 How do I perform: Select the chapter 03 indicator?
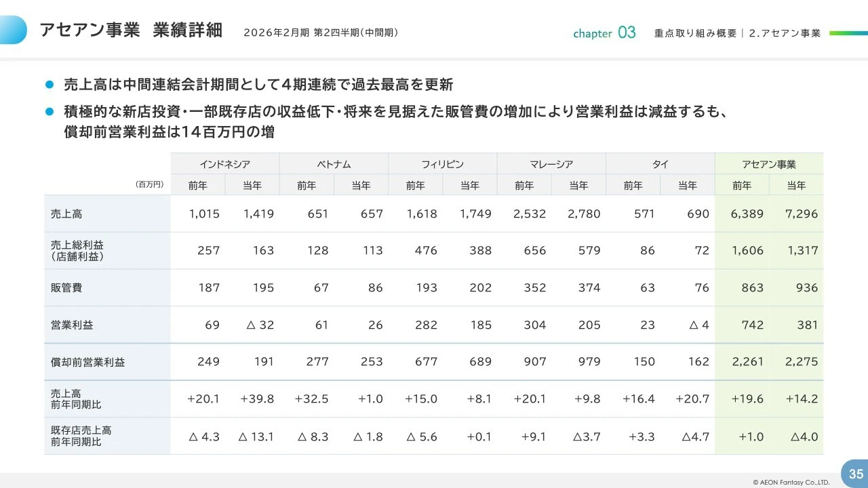coord(604,32)
